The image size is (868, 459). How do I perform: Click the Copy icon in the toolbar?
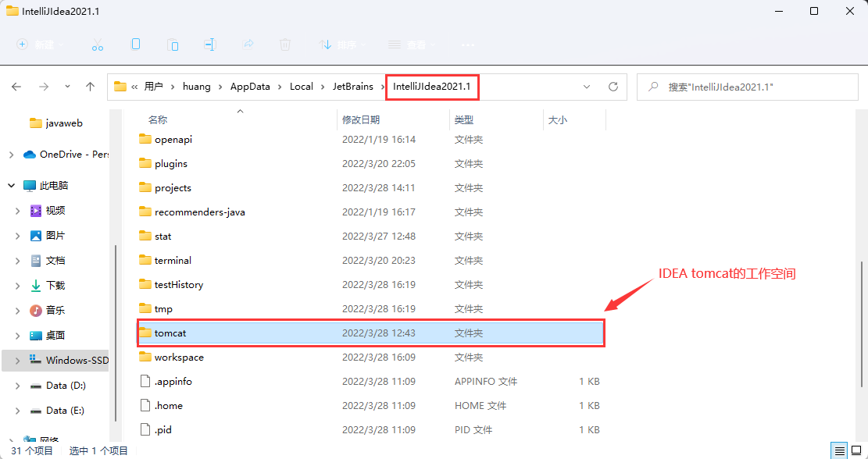pyautogui.click(x=135, y=44)
